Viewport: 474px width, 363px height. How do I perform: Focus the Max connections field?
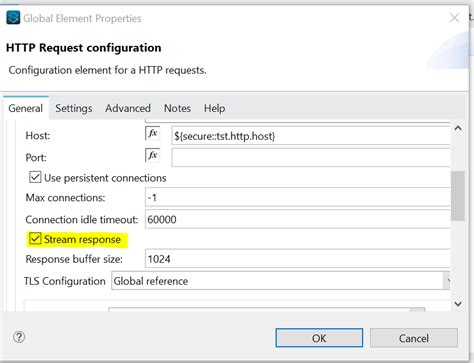pos(298,198)
